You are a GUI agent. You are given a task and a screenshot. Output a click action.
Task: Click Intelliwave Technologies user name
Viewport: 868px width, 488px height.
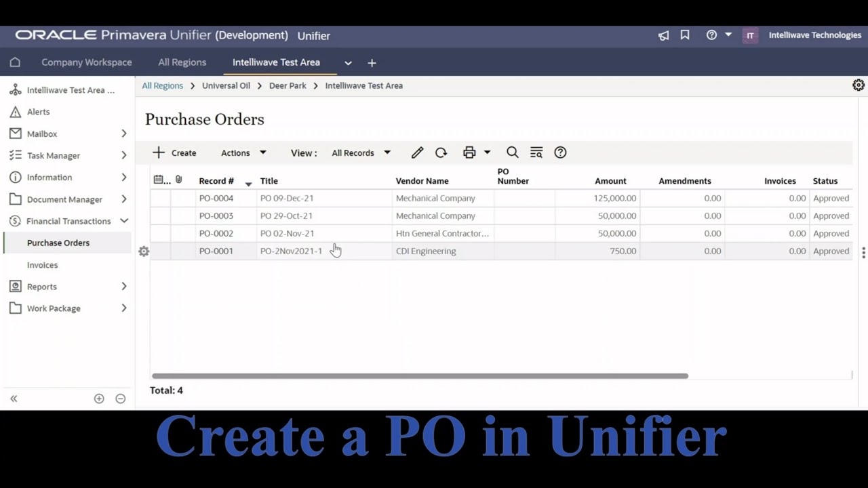click(x=815, y=35)
